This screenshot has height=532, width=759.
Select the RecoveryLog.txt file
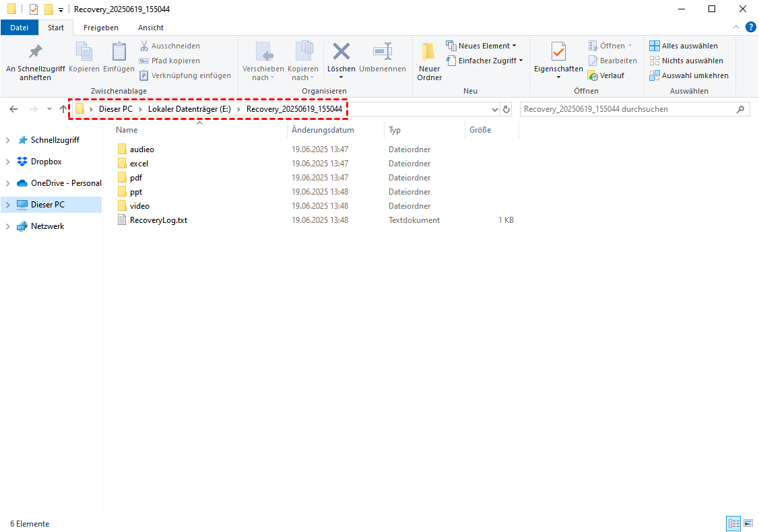[158, 220]
